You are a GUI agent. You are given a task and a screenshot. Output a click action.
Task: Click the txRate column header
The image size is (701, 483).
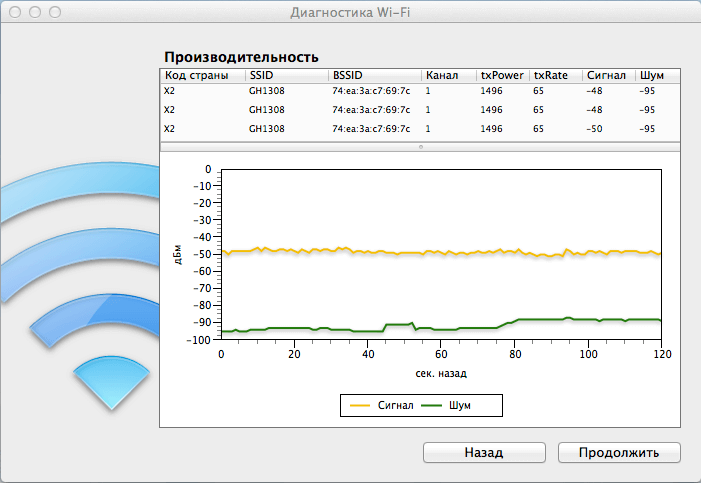[556, 75]
